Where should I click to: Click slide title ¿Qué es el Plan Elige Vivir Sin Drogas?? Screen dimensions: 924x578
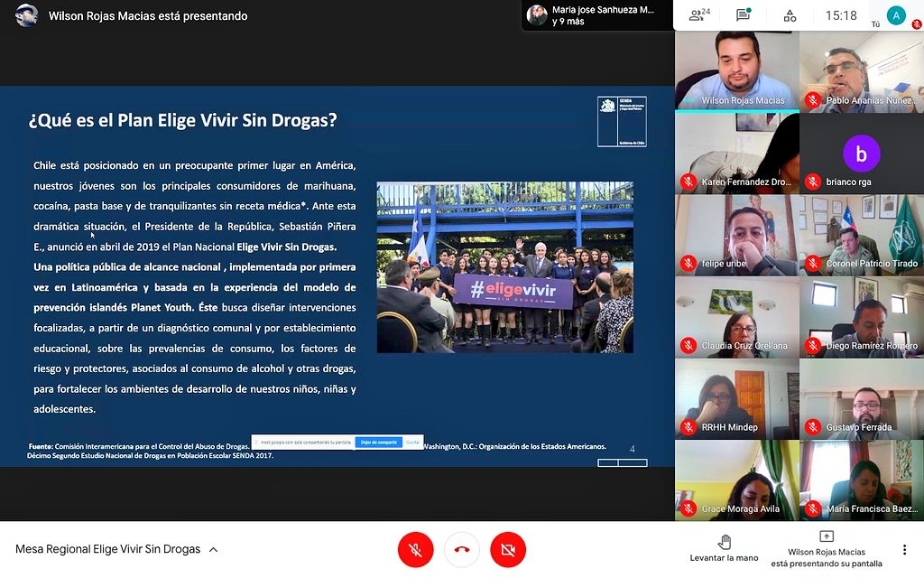point(182,120)
